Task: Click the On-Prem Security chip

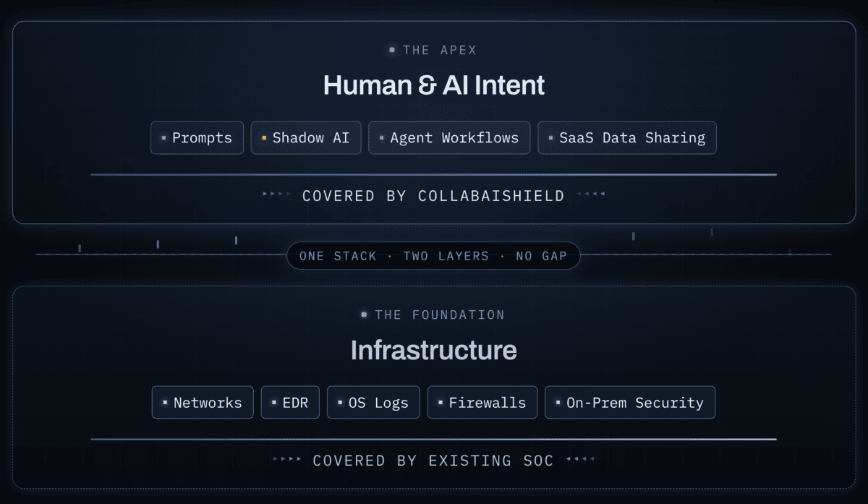Action: (630, 402)
